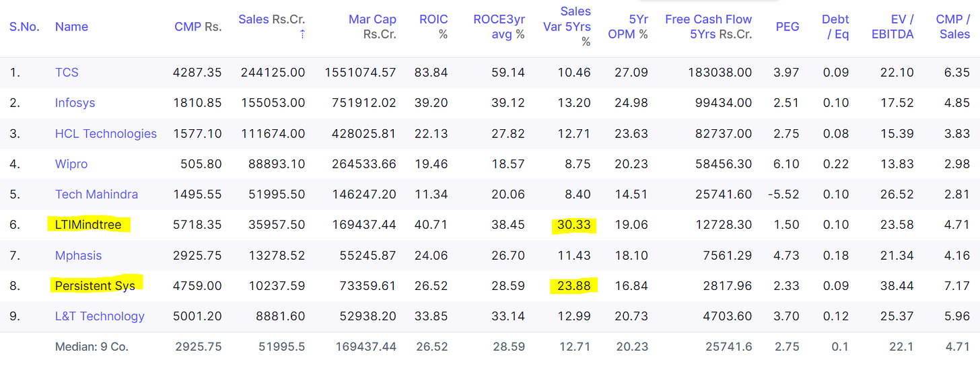The width and height of the screenshot is (980, 366).
Task: Select LTIMindtree CMP value 5718.35
Action: 197,225
